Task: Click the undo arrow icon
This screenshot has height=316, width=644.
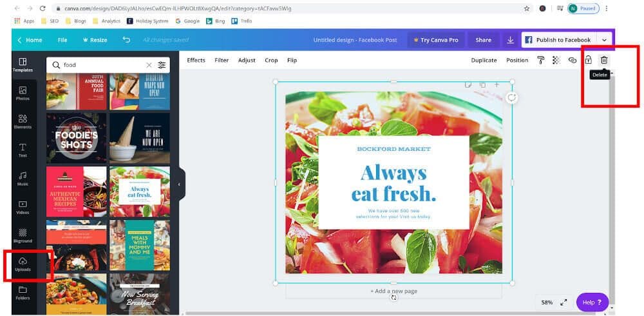Action: pos(126,40)
